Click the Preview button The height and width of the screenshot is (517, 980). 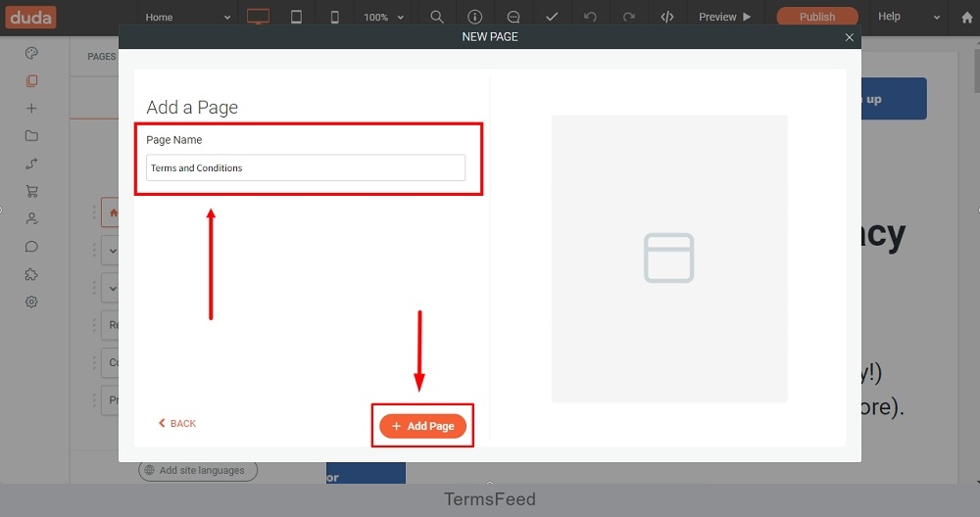(x=724, y=17)
